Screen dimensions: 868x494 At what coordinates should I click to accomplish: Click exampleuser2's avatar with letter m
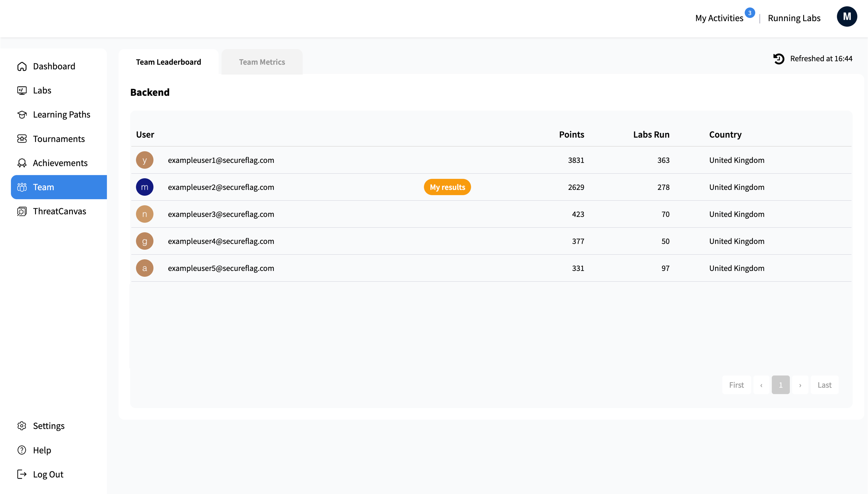coord(145,187)
